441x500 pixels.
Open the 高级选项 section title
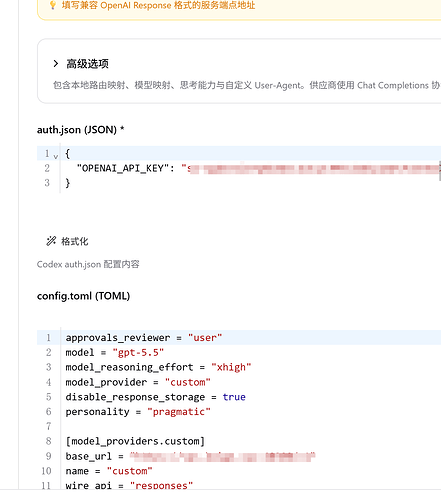point(87,64)
